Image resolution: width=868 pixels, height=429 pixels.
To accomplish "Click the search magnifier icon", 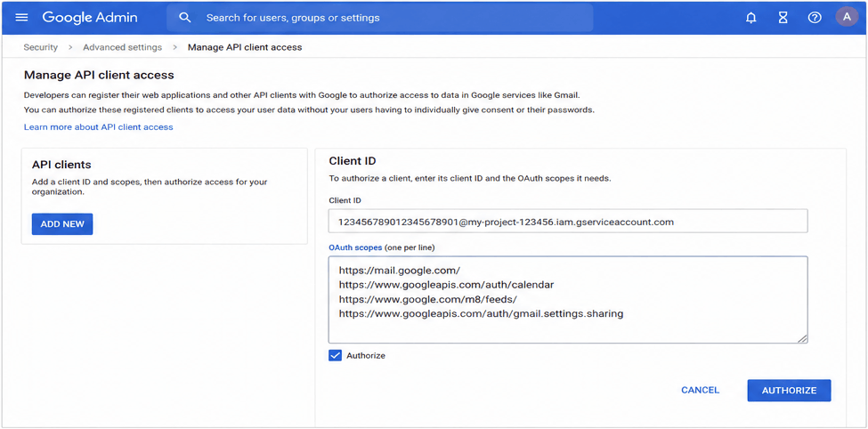I will coord(185,18).
